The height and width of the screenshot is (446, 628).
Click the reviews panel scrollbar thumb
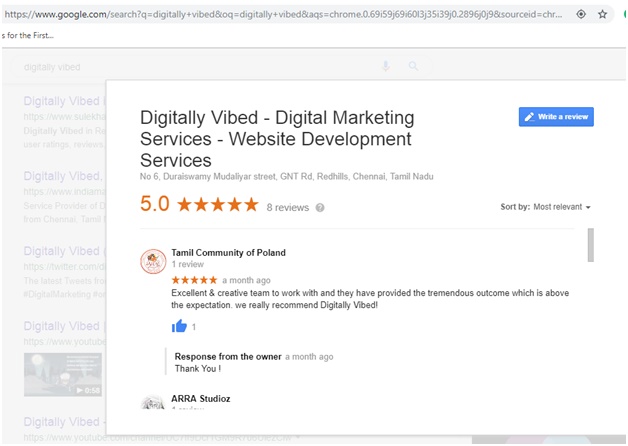coord(590,245)
